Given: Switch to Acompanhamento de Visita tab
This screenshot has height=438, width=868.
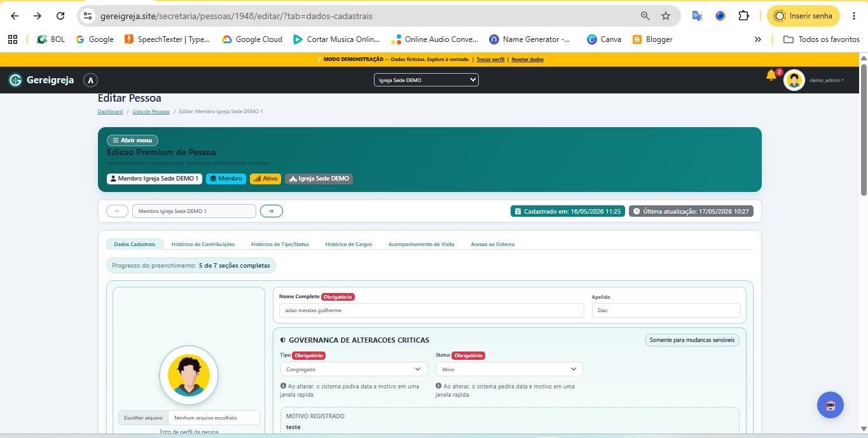Looking at the screenshot, I should tap(422, 244).
